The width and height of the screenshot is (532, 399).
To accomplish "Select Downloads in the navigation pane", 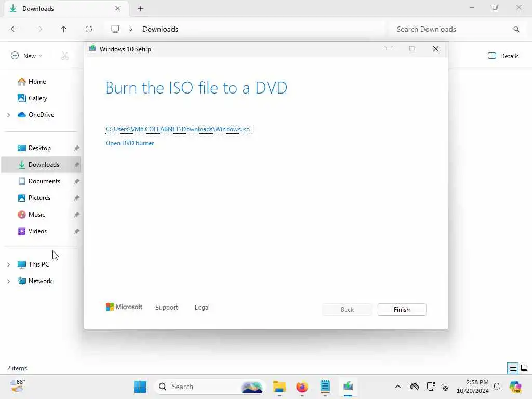I will pyautogui.click(x=41, y=165).
